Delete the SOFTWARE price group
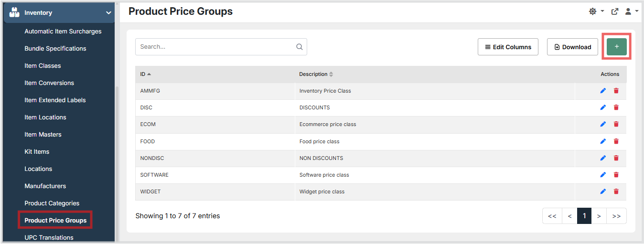Image resolution: width=644 pixels, height=244 pixels. (616, 175)
